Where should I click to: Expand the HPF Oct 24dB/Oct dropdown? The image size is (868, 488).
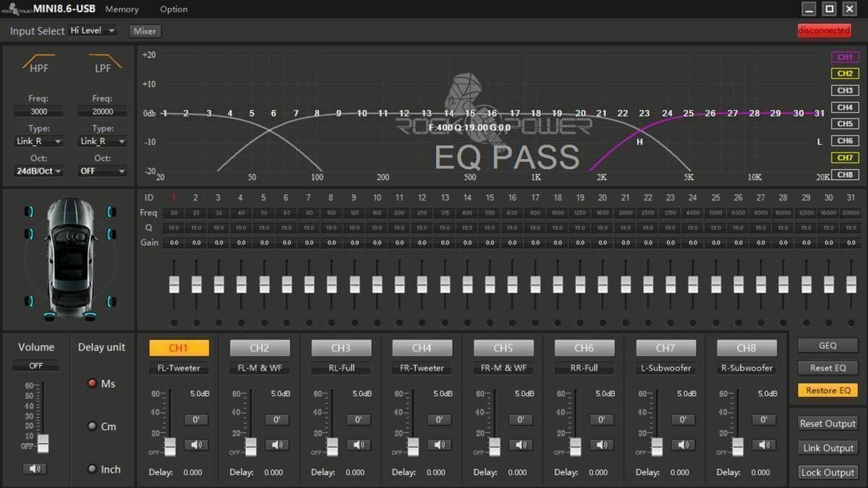[x=39, y=171]
